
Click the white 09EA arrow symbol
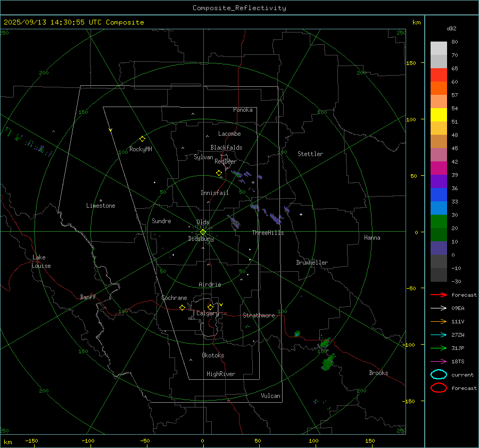tap(439, 308)
